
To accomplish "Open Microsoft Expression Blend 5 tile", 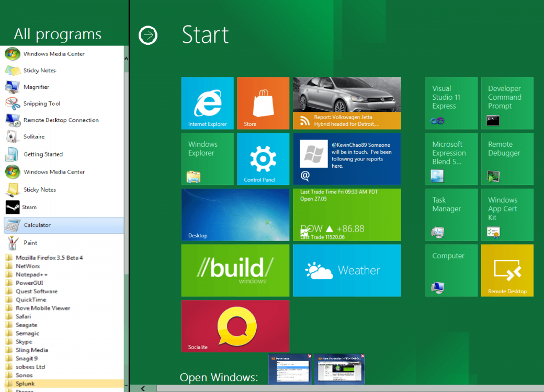I will 451,159.
